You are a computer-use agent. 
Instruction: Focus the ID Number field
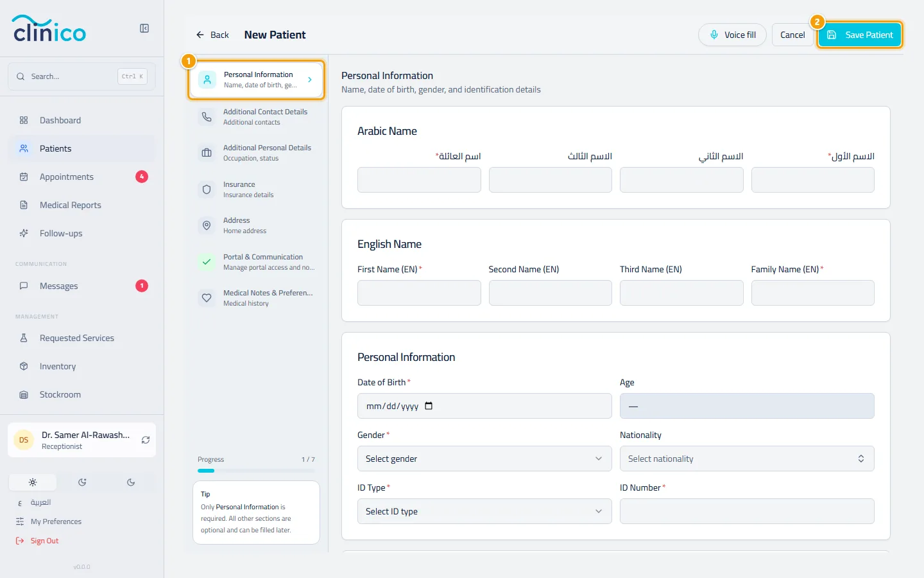(x=747, y=511)
